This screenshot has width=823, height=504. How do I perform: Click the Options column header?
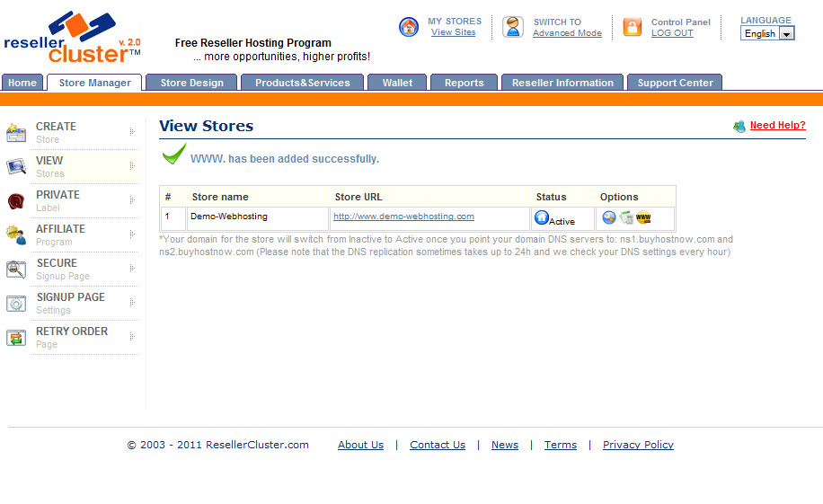tap(619, 197)
